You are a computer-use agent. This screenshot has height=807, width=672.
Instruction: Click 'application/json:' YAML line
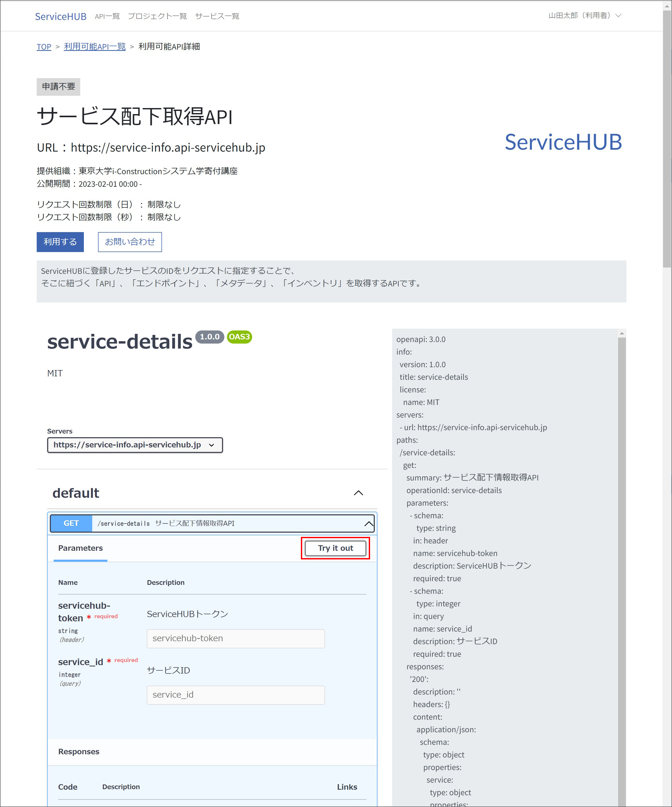click(x=446, y=729)
